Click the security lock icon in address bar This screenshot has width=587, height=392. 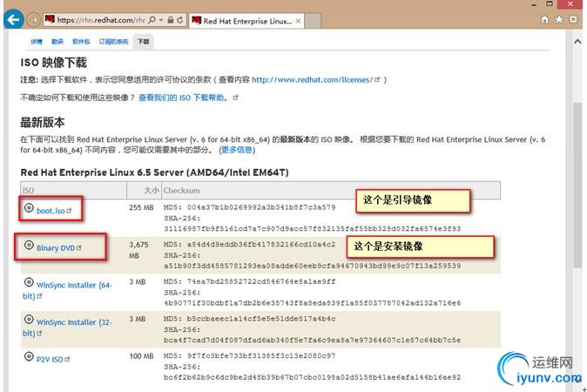point(171,20)
